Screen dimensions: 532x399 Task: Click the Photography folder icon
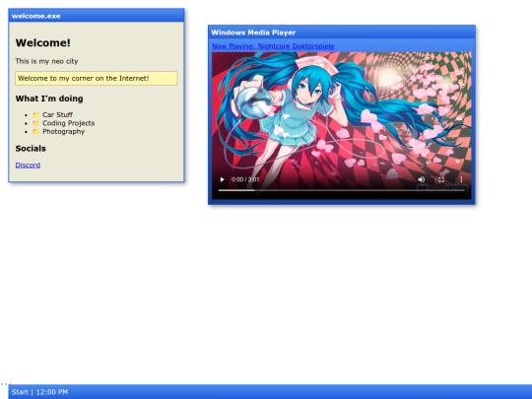36,132
